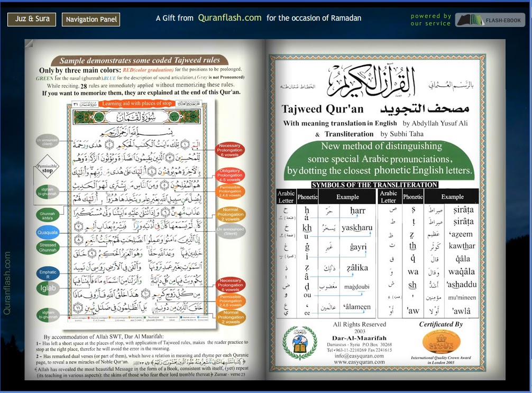The height and width of the screenshot is (393, 532).
Task: Click 'All Rights Reserved 2003' text
Action: coord(359,327)
